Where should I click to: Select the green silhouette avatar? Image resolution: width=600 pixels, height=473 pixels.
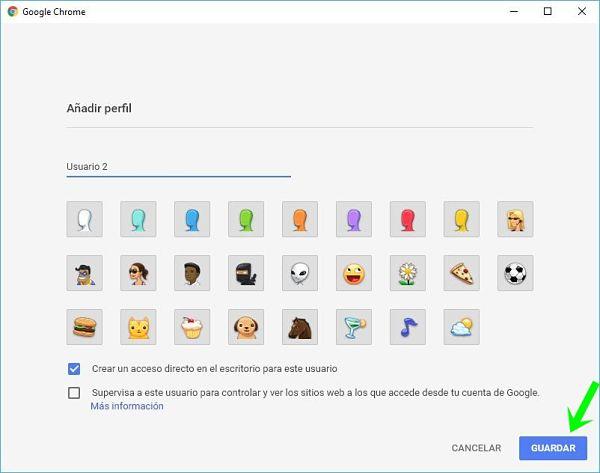tap(246, 219)
